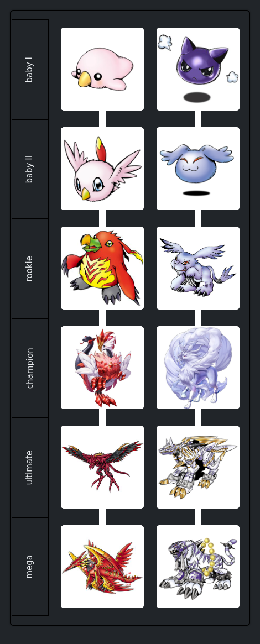
Task: Select the blue floppy-eared blob baby II image
Action: (x=198, y=169)
